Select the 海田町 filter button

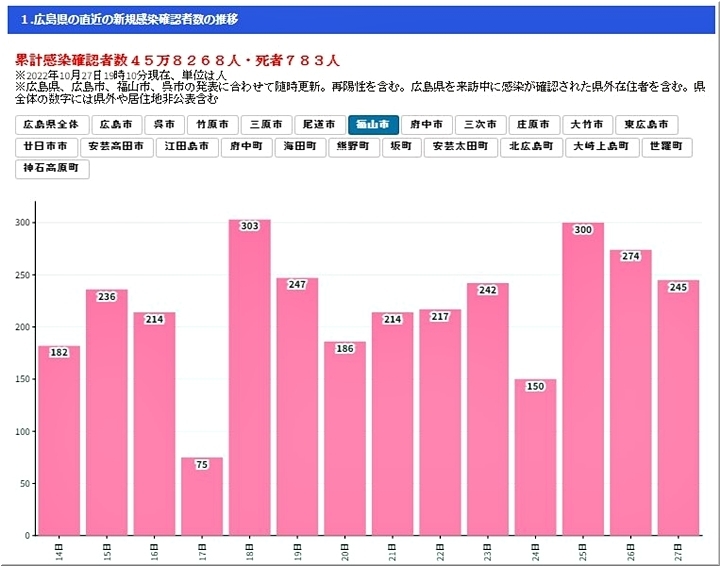click(300, 147)
